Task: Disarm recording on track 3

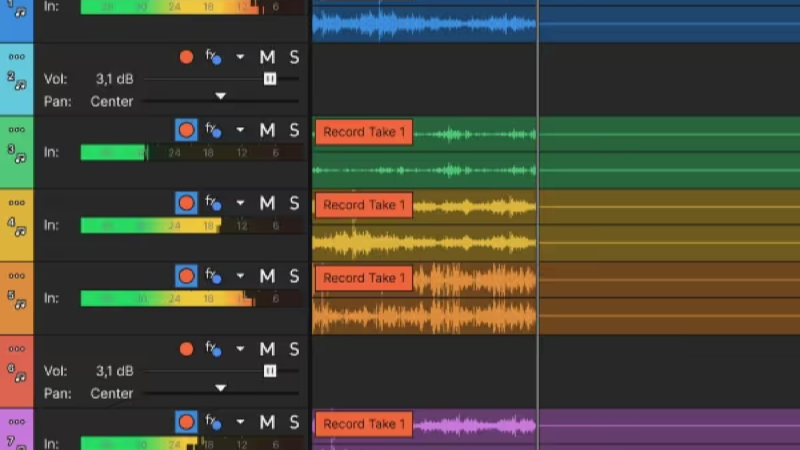Action: pos(186,130)
